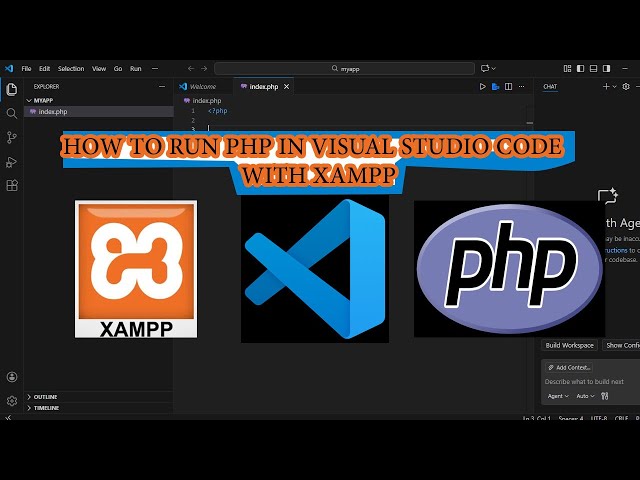Start a new chat with plus icon
Viewport: 640px width, 480px height.
coord(606,87)
